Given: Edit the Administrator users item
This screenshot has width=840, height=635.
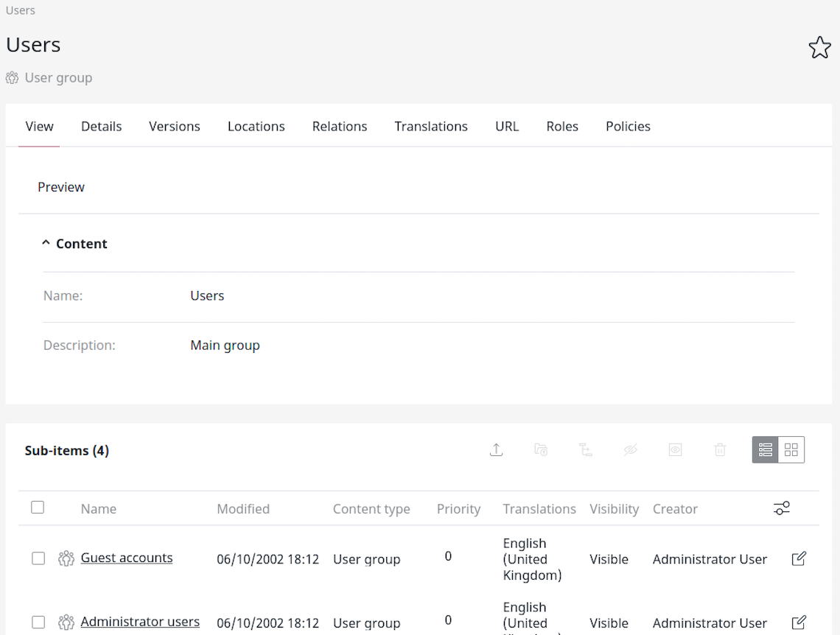Looking at the screenshot, I should (x=799, y=622).
